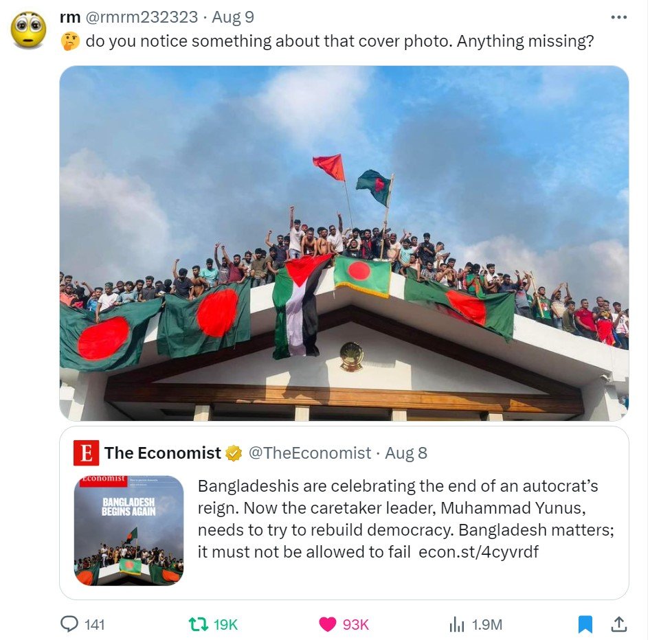
Task: Open the Bangladesh Begins Again cover thumbnail
Action: point(129,530)
